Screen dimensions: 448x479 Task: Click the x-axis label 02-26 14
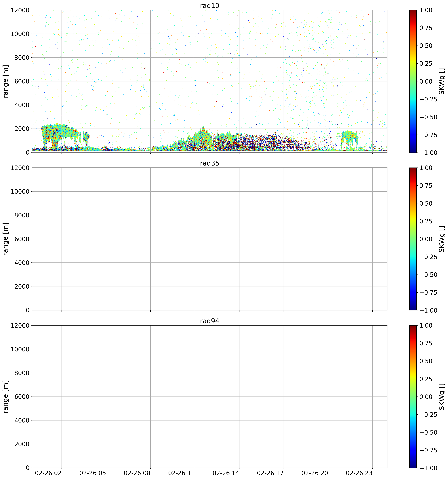coord(226,473)
